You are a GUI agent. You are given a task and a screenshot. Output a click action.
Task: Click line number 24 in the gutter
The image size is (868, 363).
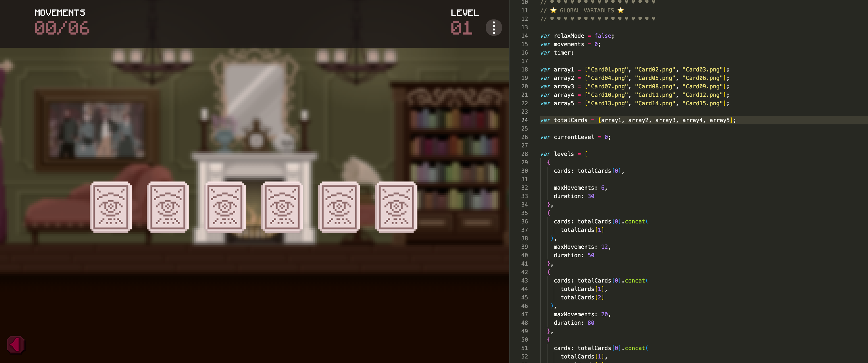click(524, 120)
